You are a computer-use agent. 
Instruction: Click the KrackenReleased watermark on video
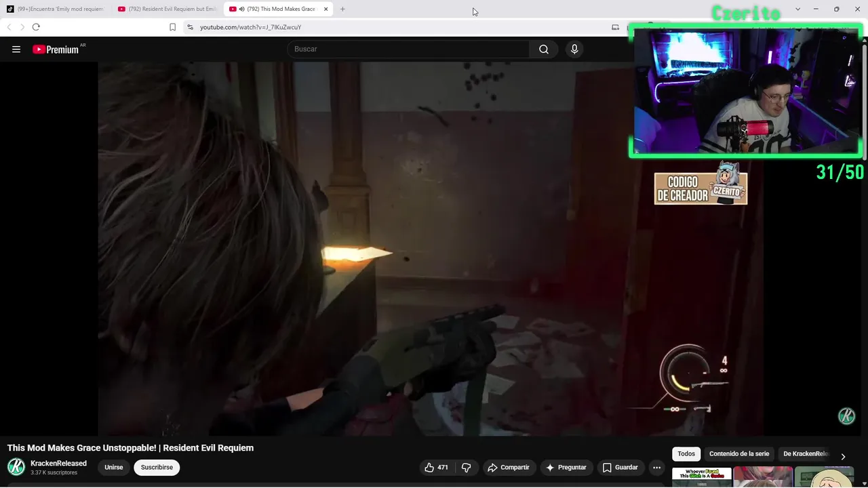pos(846,416)
